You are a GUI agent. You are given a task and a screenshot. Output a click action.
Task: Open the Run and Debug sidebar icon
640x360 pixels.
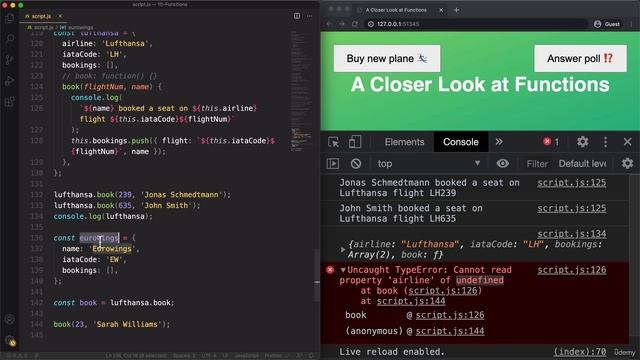(x=9, y=81)
